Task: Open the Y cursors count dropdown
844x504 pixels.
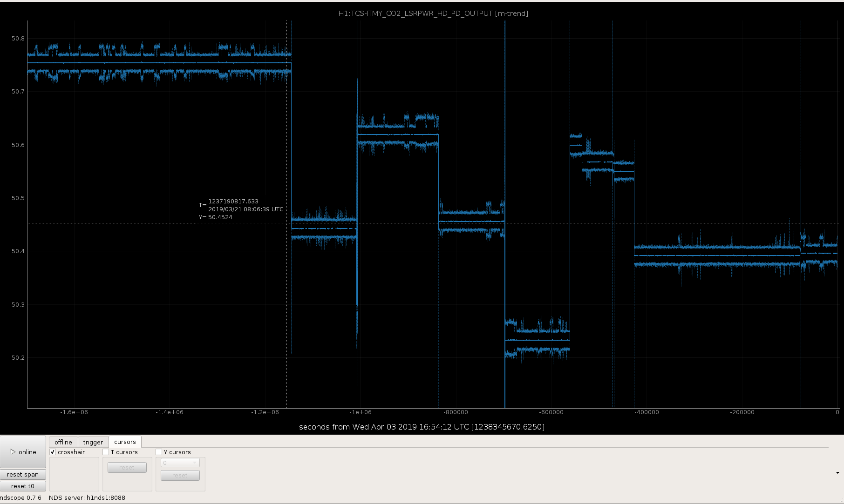Action: [x=180, y=463]
